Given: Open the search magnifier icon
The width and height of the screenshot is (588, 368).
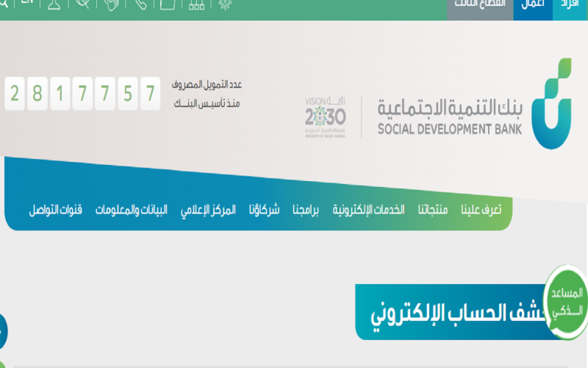Looking at the screenshot, I should click(3, 3).
